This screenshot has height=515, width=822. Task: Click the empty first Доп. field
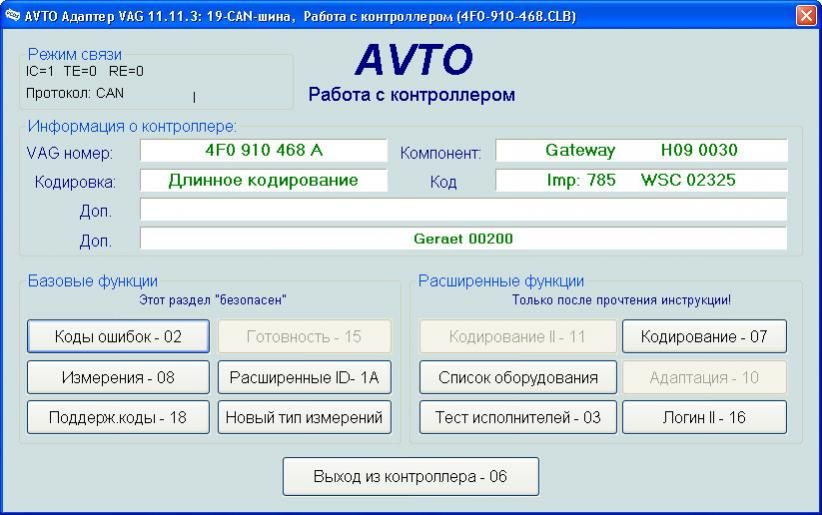(x=463, y=210)
